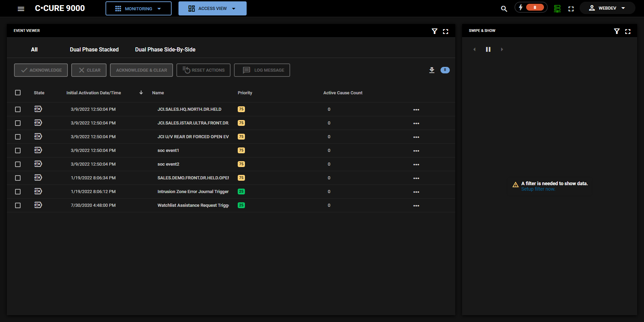The width and height of the screenshot is (644, 322).
Task: Click the green server status icon
Action: tap(557, 8)
